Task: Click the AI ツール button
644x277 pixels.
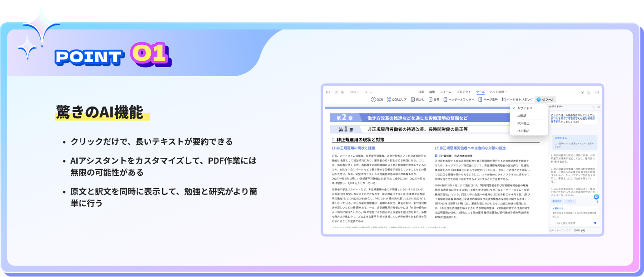Action: 545,99
